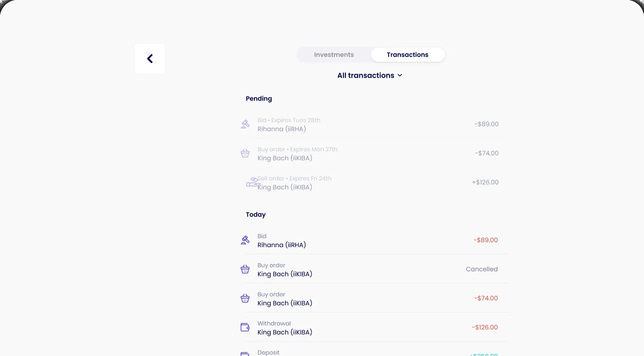Click basket icon on -$74.00 today buy order

(x=245, y=298)
